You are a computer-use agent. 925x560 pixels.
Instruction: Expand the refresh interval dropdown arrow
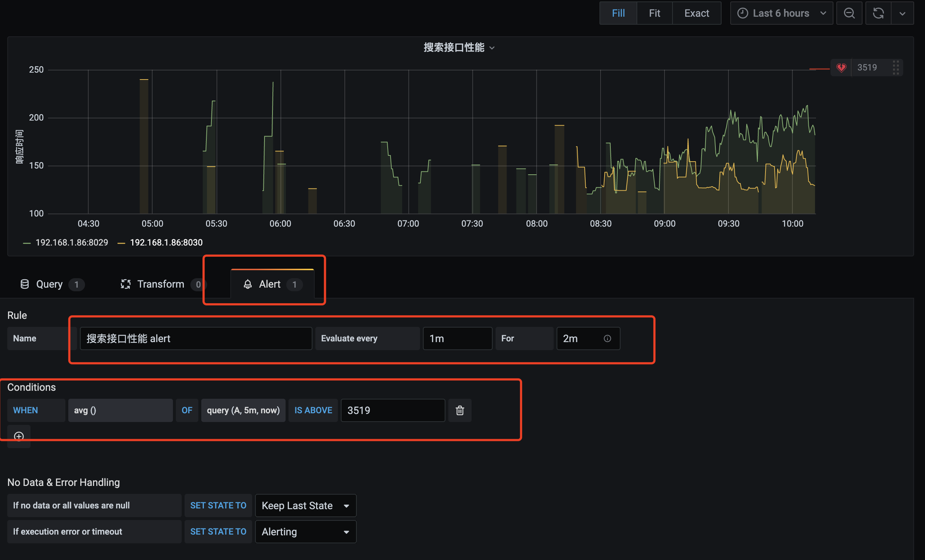tap(902, 13)
